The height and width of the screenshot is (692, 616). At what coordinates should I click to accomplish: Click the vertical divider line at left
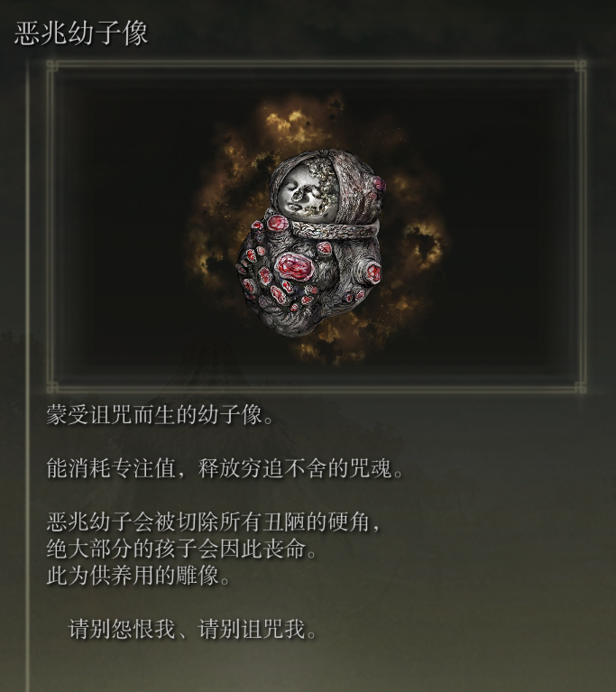click(29, 375)
